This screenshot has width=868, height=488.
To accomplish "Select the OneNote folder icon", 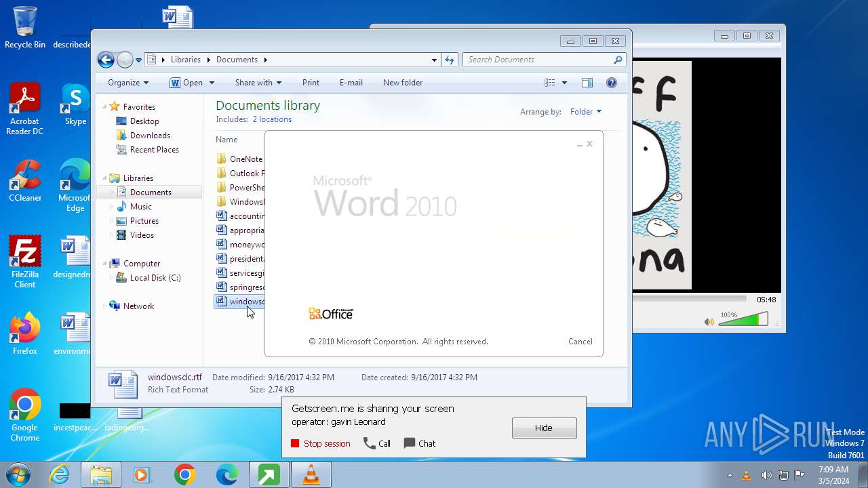I will pos(221,159).
